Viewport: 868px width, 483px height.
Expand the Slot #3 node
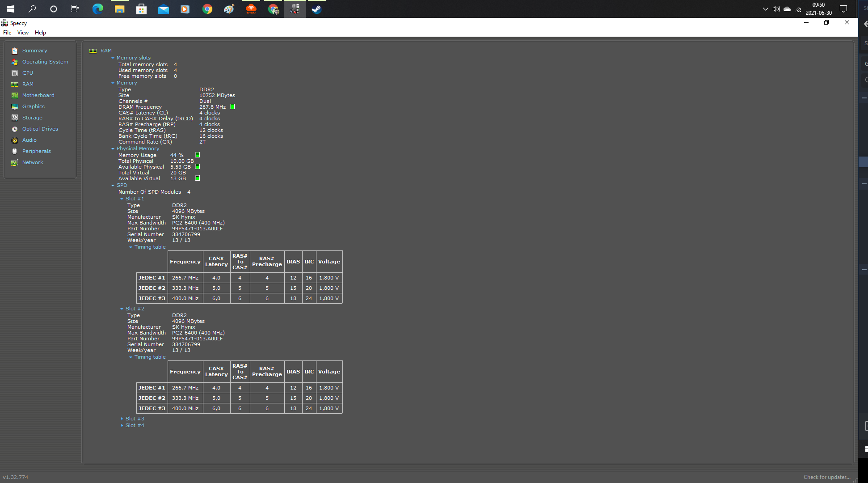[x=122, y=419]
